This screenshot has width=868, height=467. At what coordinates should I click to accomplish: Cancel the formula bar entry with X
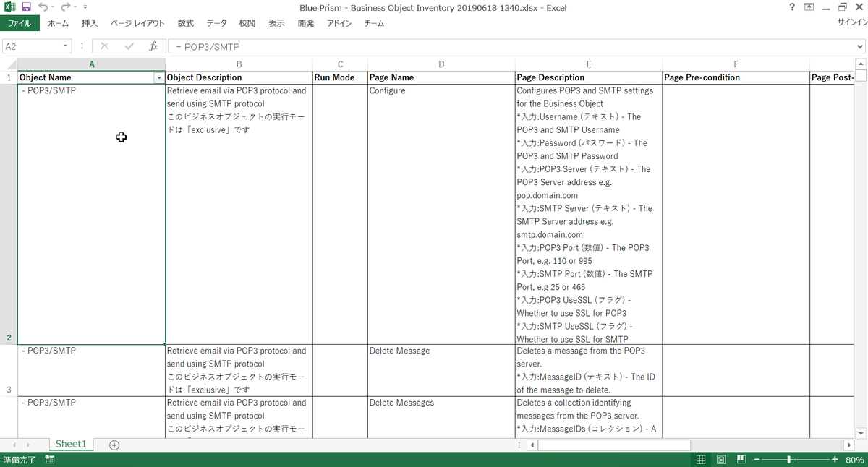click(x=105, y=46)
